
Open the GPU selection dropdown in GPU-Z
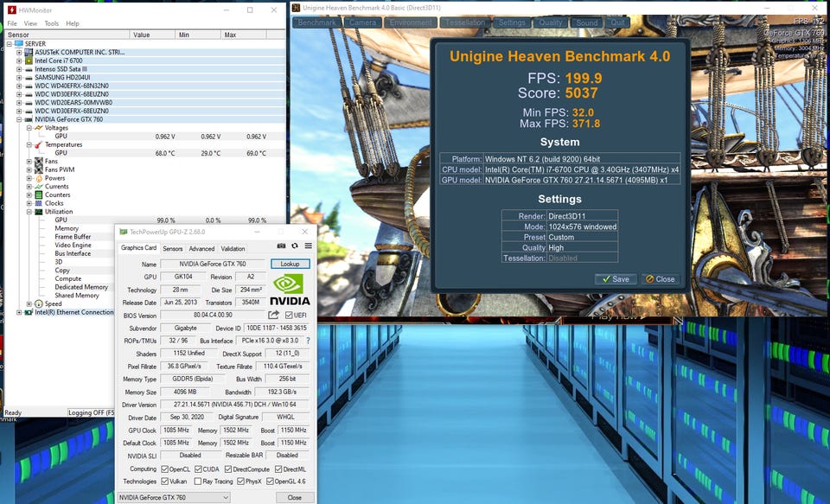[x=173, y=497]
